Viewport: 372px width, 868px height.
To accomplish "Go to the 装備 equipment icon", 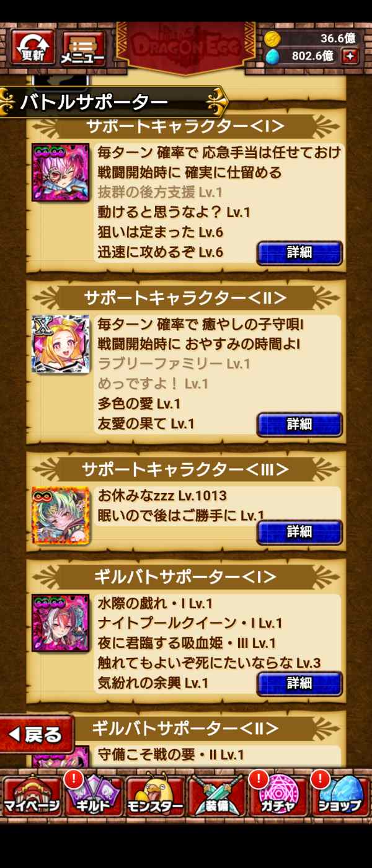I will coord(216,796).
